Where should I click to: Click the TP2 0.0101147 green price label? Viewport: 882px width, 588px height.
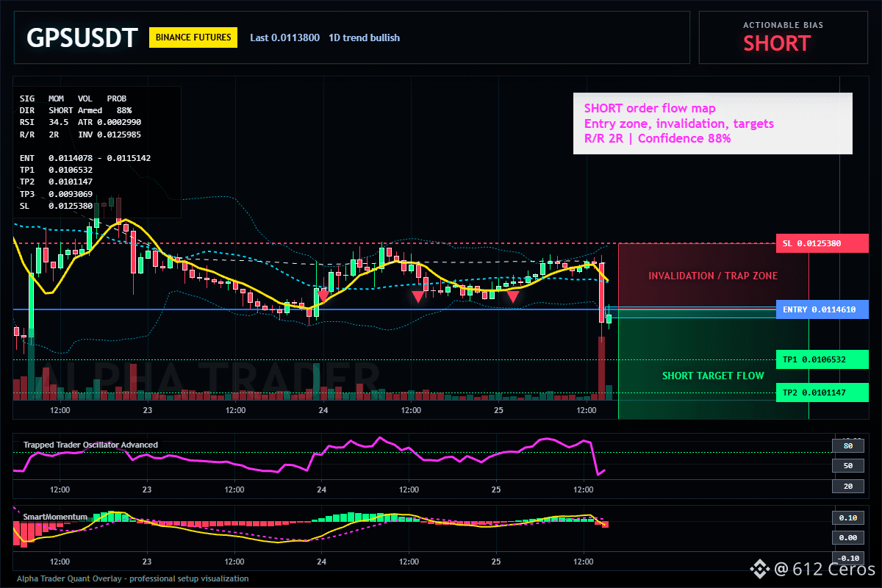(822, 392)
